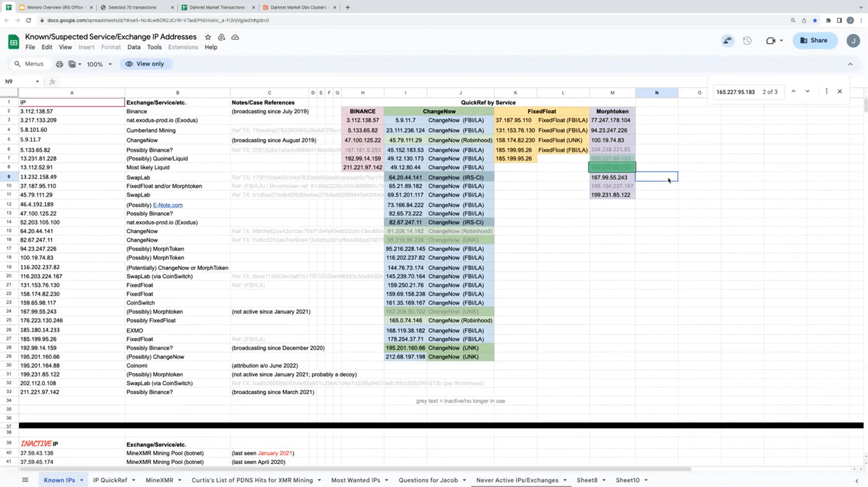Switch to Monero Overview browser tab
Screen dimensions: 868x487
pos(55,7)
